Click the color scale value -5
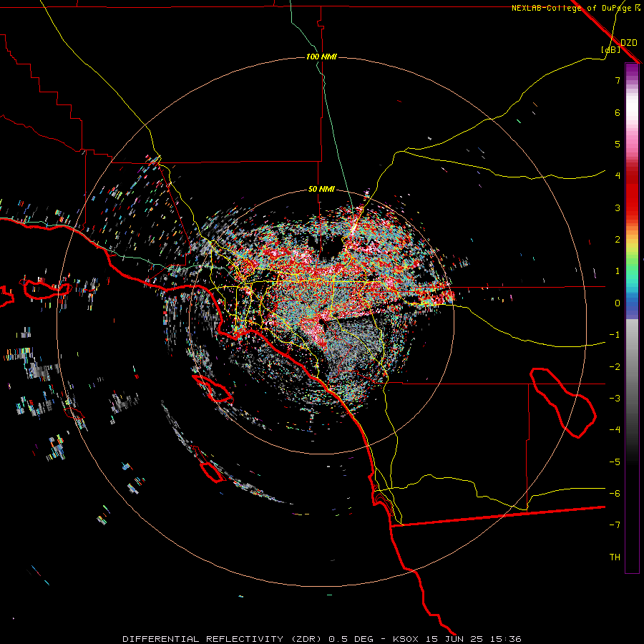The image size is (644, 644). 615,462
